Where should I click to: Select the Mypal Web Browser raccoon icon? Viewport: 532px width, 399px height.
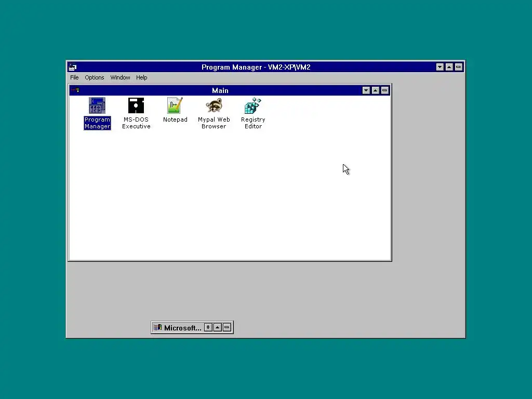tap(214, 105)
